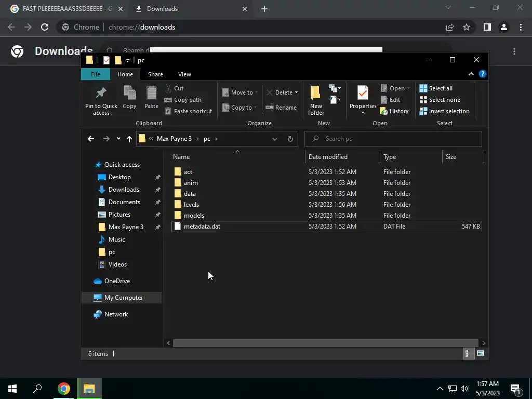Click the Rename command
Image resolution: width=532 pixels, height=399 pixels.
tap(281, 108)
